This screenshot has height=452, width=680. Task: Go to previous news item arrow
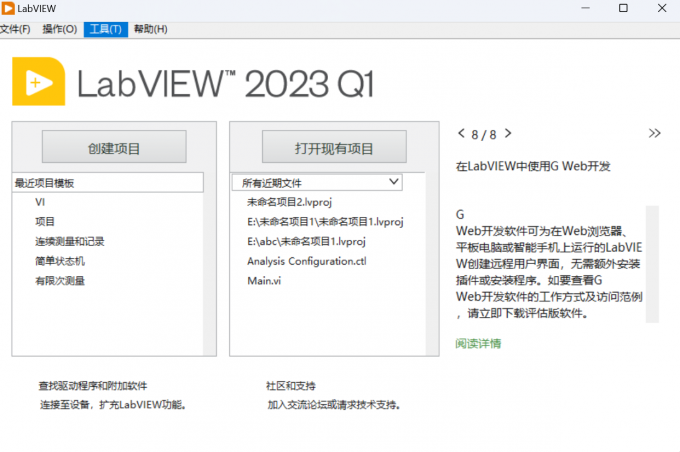461,133
